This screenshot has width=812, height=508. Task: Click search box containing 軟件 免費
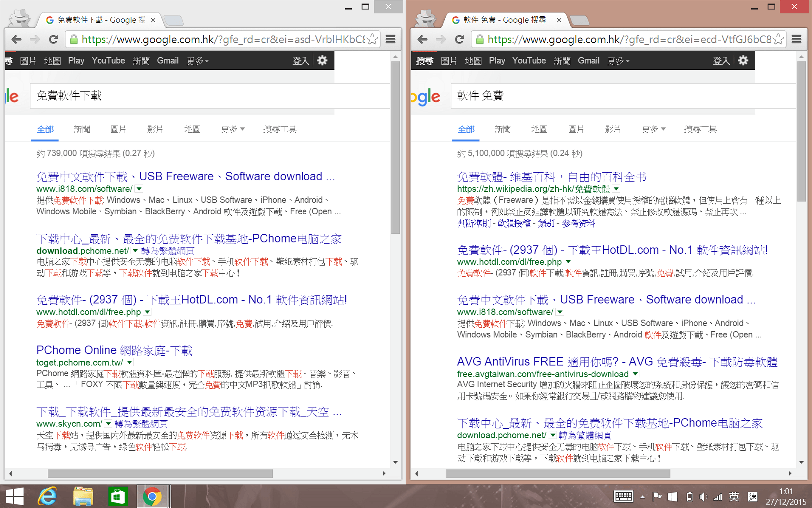point(623,96)
